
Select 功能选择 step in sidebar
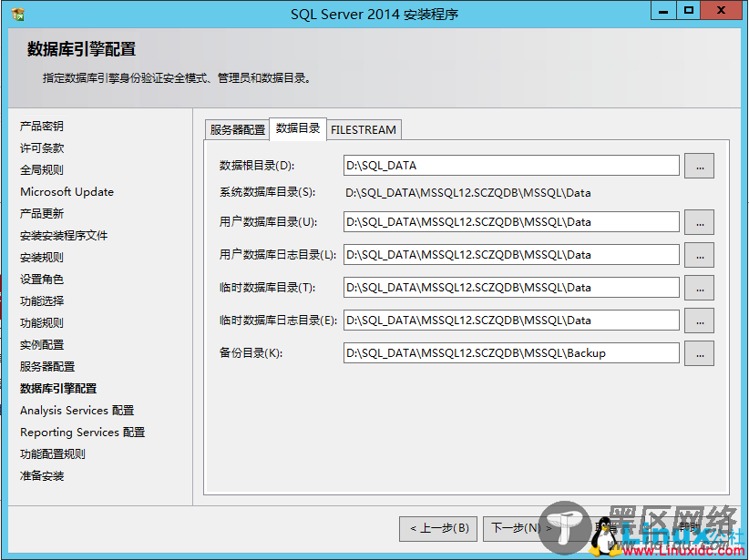42,301
